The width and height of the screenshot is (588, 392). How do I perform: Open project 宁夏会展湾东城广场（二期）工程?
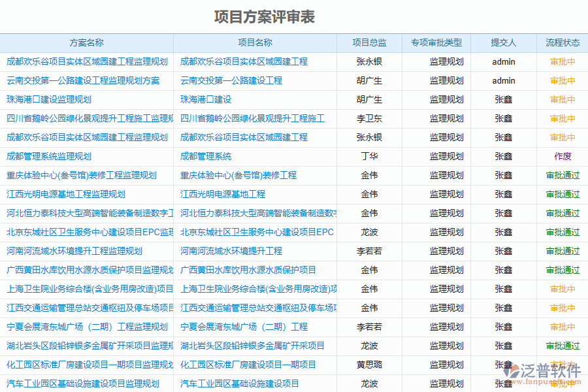point(244,327)
